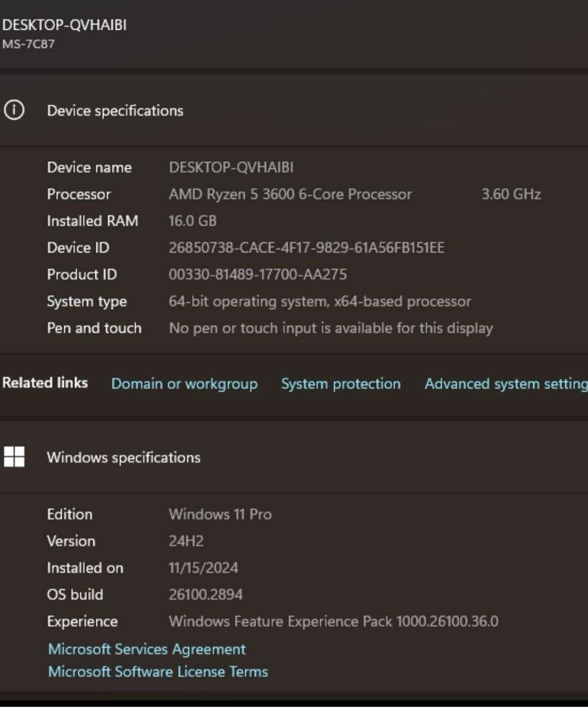The height and width of the screenshot is (707, 588).
Task: Select the Product ID value text
Action: (x=257, y=274)
